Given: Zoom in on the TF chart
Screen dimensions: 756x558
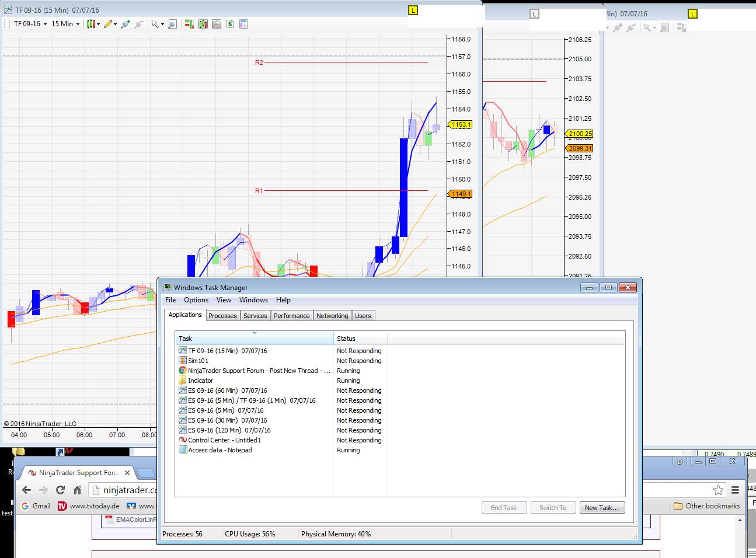Looking at the screenshot, I should point(125,24).
